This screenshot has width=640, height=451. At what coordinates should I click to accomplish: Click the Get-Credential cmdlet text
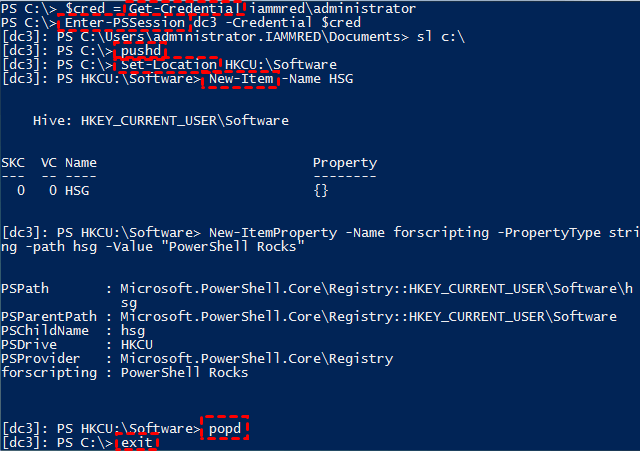pos(183,8)
